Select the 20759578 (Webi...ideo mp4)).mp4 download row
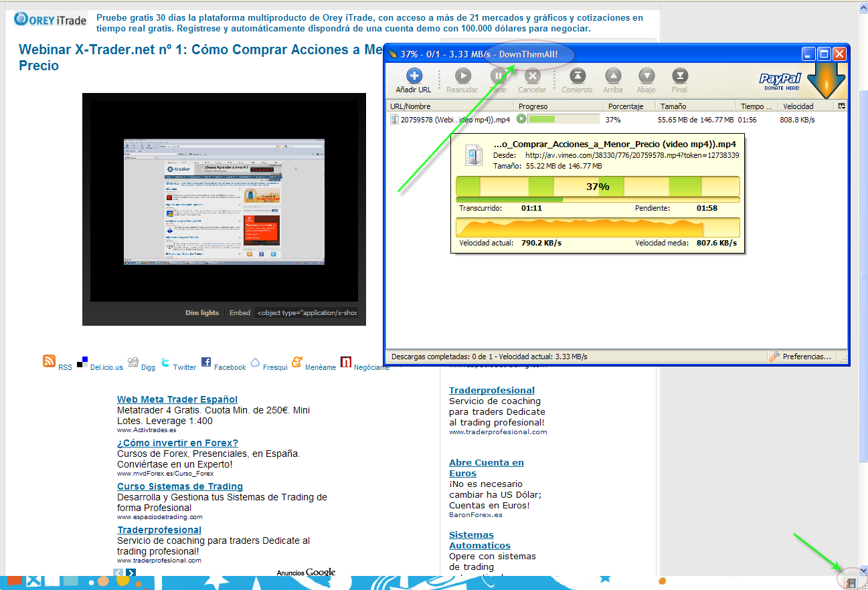 tap(617, 120)
